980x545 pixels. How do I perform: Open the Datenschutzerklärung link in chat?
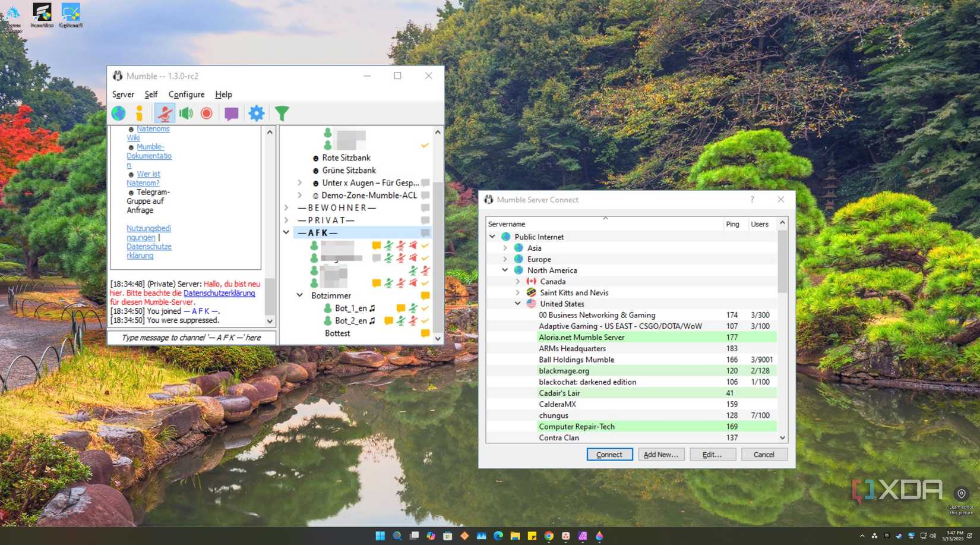point(220,293)
